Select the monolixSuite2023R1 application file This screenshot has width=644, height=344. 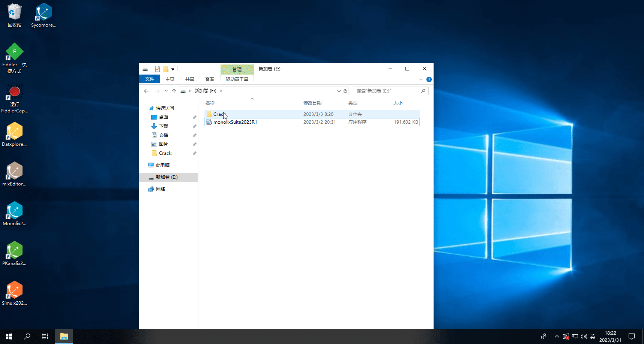tap(312, 122)
